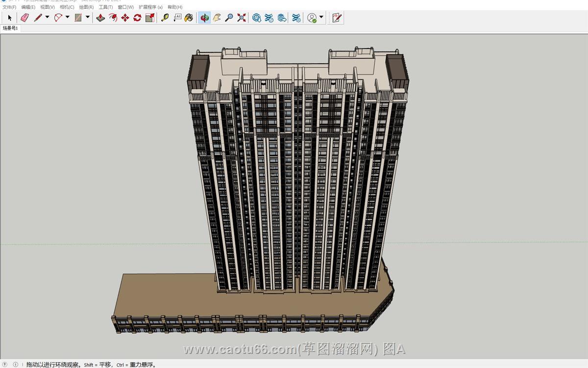Open the Line tool dropdown arrow
Image resolution: width=588 pixels, height=368 pixels.
tap(48, 18)
